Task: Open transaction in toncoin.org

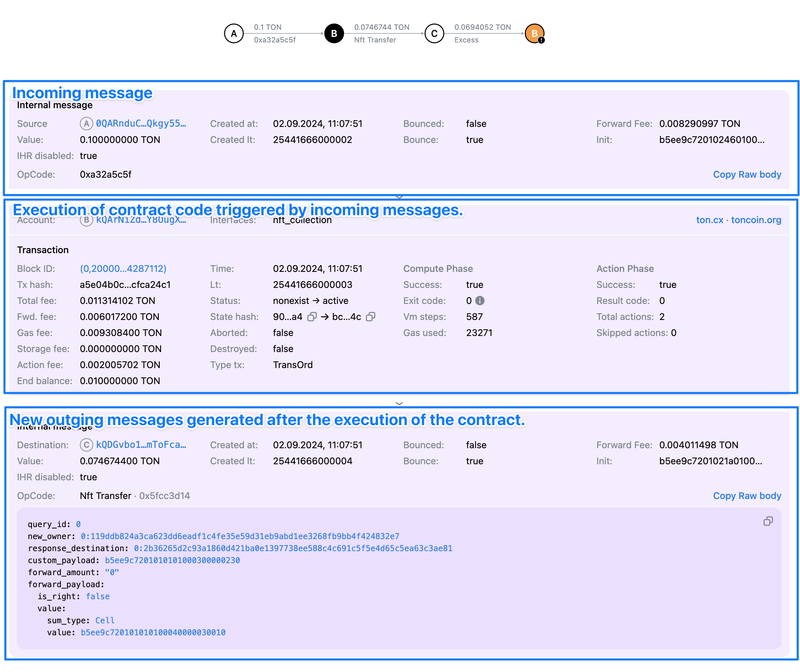Action: click(756, 220)
